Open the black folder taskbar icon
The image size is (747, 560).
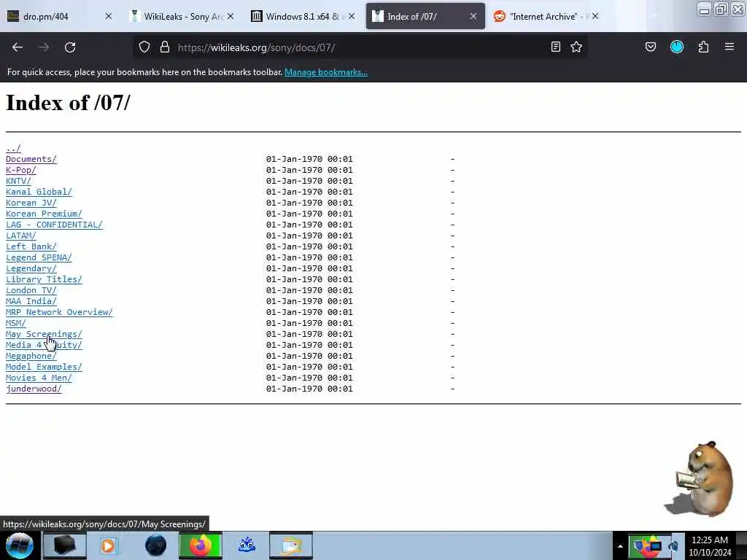(x=65, y=545)
